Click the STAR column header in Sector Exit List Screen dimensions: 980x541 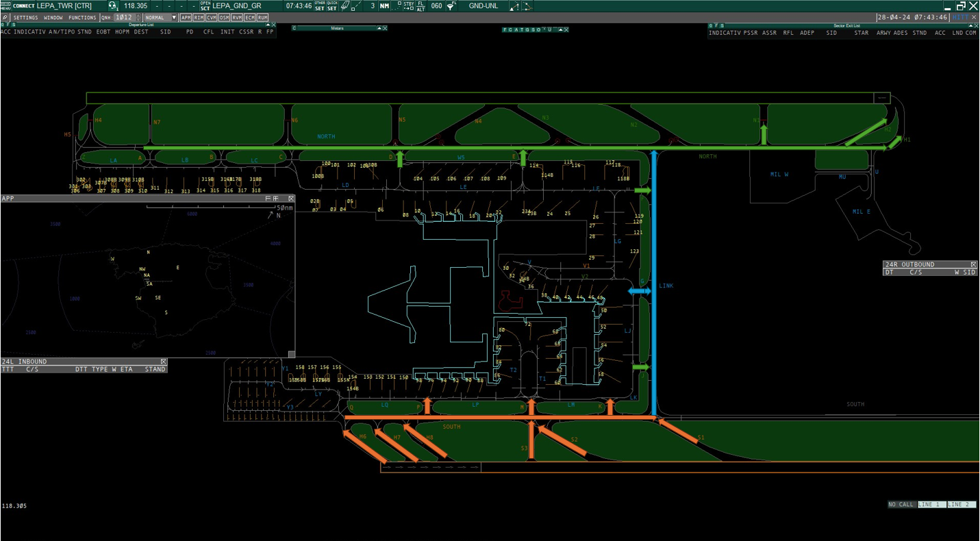(862, 32)
